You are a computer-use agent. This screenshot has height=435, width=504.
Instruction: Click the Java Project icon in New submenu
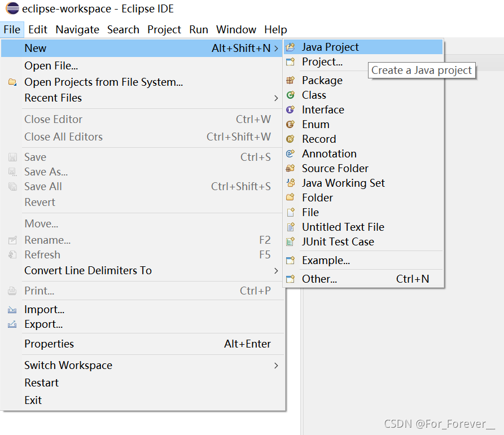click(290, 47)
